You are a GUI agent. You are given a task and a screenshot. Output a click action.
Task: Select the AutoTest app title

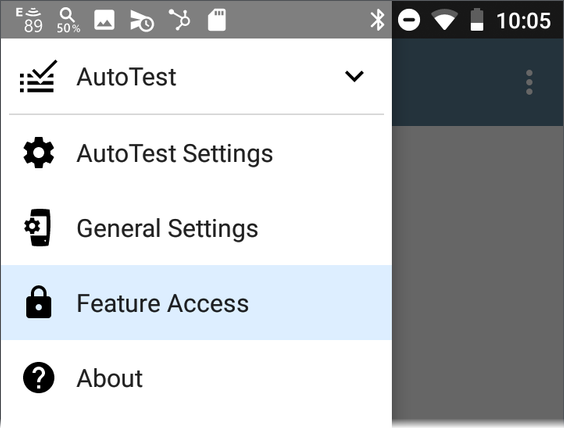coord(126,77)
